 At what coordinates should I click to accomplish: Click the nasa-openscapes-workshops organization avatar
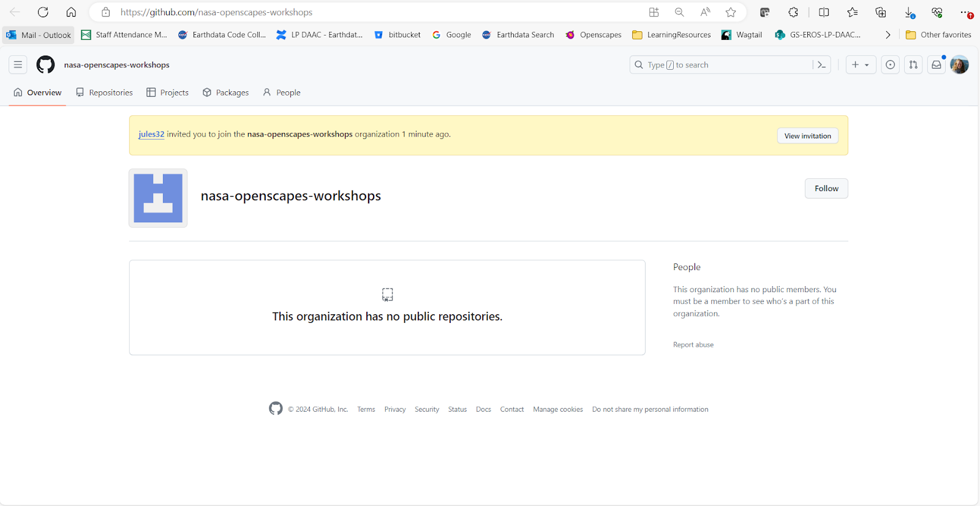click(x=158, y=198)
